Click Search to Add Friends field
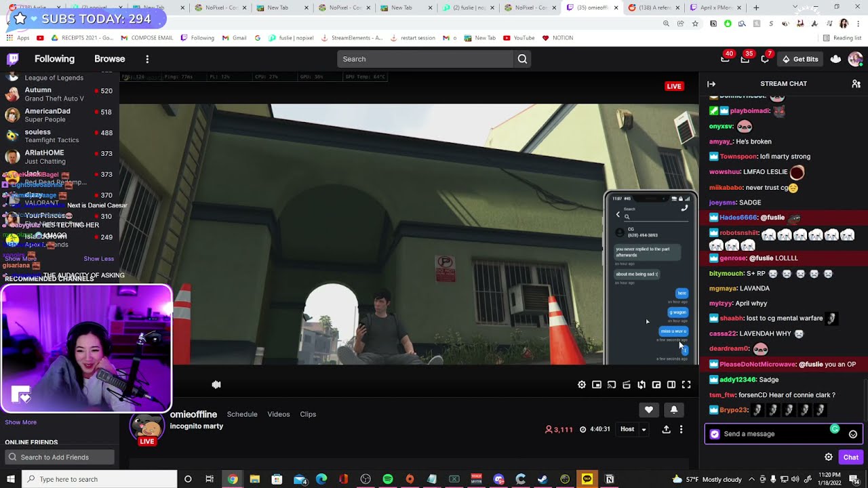The width and height of the screenshot is (868, 488). (x=60, y=457)
